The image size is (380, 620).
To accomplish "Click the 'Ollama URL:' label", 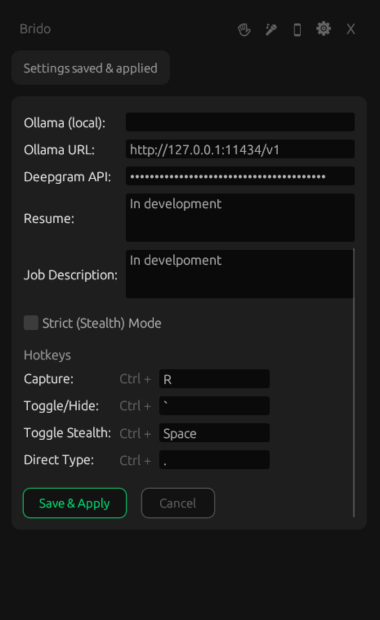I will 59,150.
